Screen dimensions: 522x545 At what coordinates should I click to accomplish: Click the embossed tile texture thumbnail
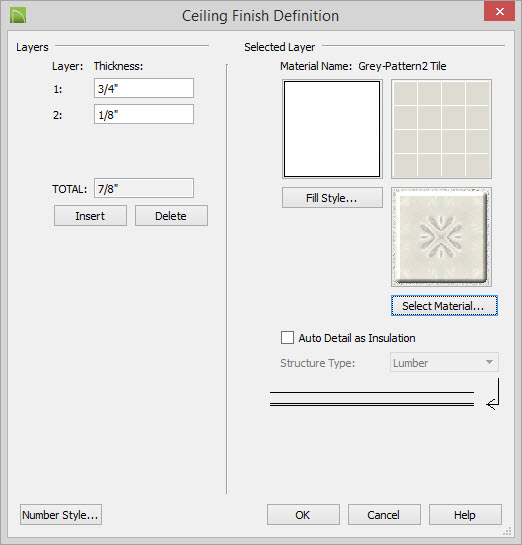pos(441,237)
